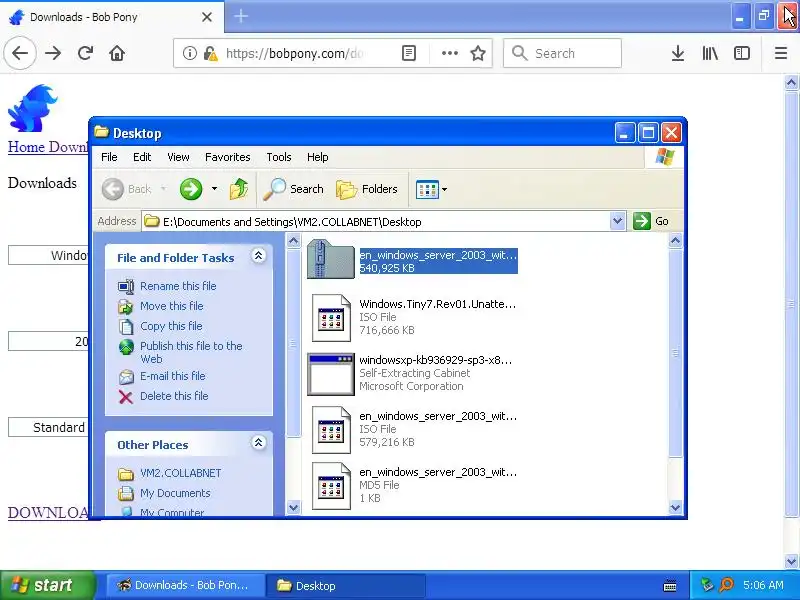This screenshot has height=600, width=800.
Task: Open the File menu
Action: 109,157
